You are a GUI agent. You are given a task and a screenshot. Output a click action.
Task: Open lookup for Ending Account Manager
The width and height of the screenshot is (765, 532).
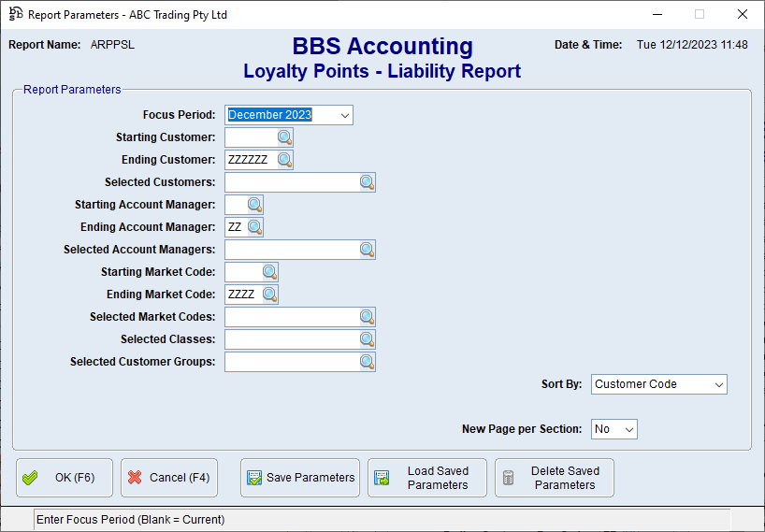[x=255, y=227]
